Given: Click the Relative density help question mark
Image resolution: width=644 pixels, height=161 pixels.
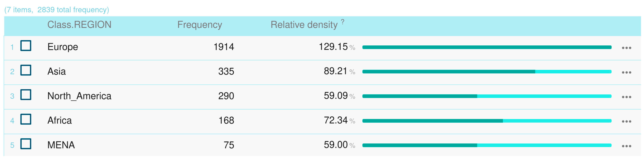Looking at the screenshot, I should coord(342,22).
